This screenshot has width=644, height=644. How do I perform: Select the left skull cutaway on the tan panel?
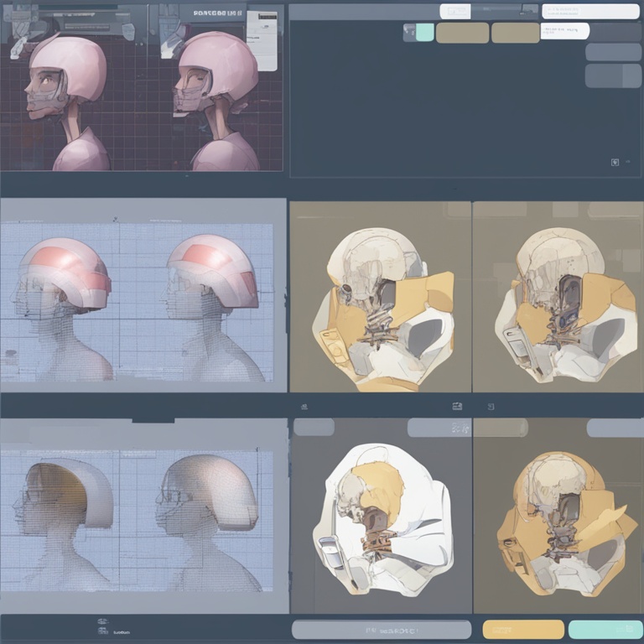click(383, 309)
